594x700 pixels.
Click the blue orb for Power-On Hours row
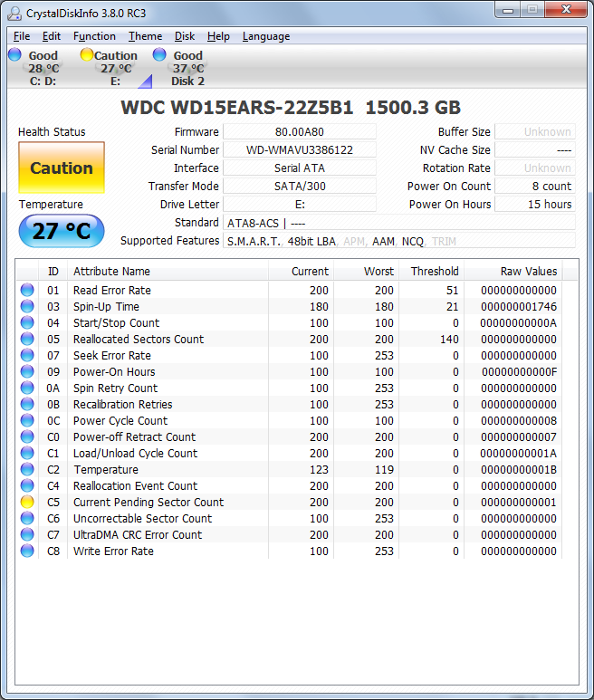coord(27,371)
